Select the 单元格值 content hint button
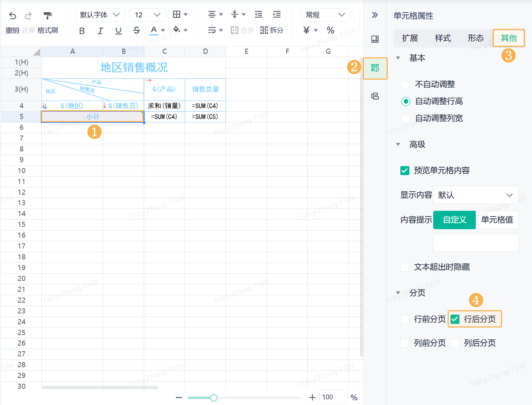 pos(497,220)
